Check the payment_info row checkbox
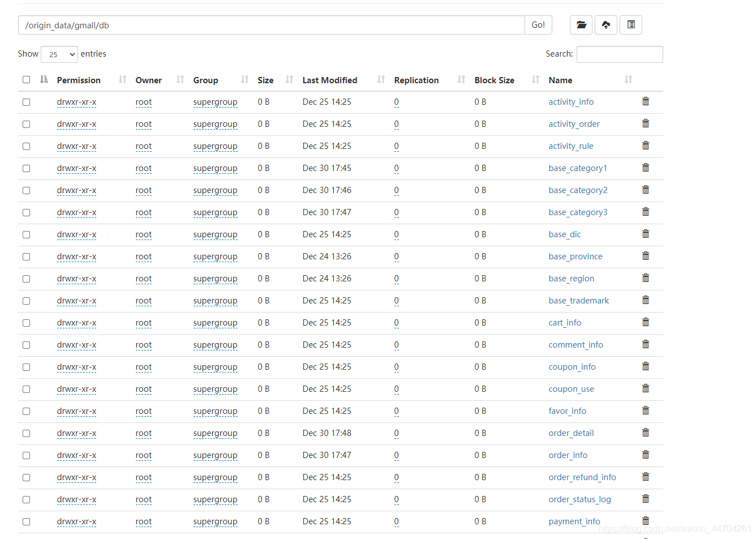This screenshot has height=539, width=756. [x=26, y=521]
